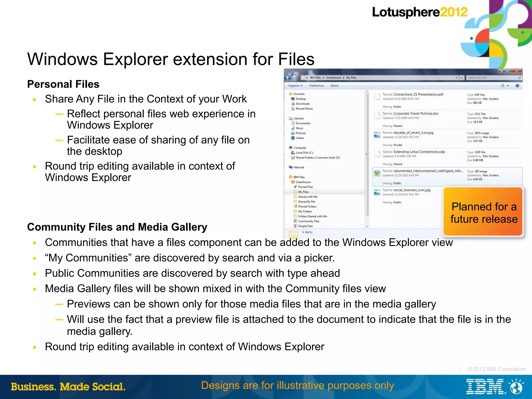Select the Videos library icon
Image resolution: width=532 pixels, height=399 pixels.
tap(293, 138)
